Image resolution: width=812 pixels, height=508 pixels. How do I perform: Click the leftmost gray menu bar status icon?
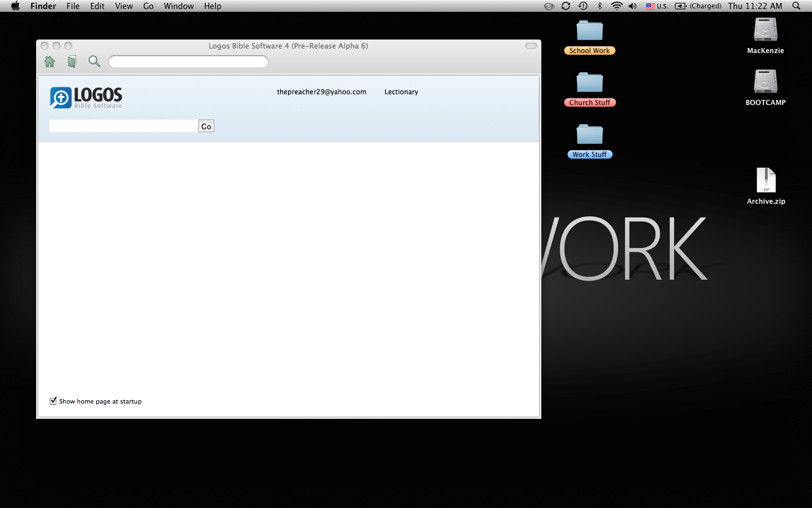pyautogui.click(x=549, y=6)
